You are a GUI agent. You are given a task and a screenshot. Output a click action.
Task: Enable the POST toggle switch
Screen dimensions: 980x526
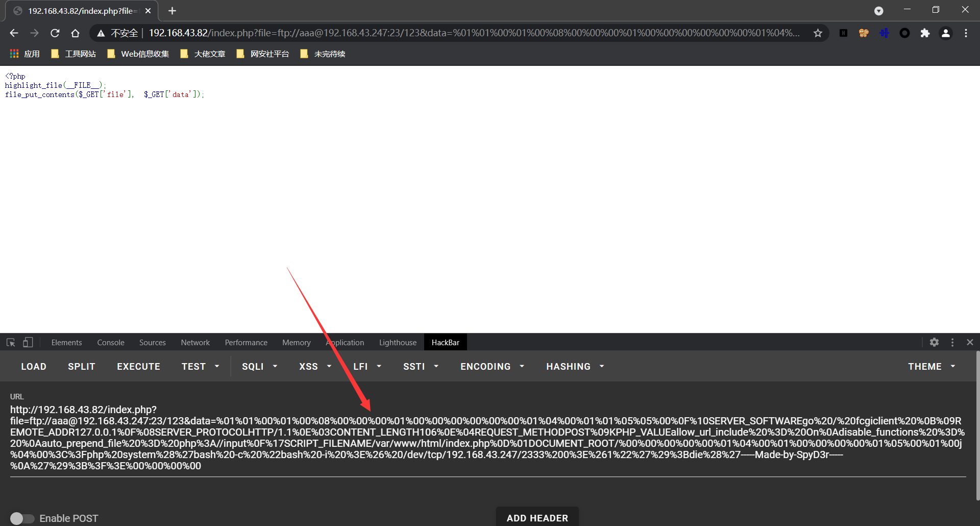pyautogui.click(x=22, y=518)
